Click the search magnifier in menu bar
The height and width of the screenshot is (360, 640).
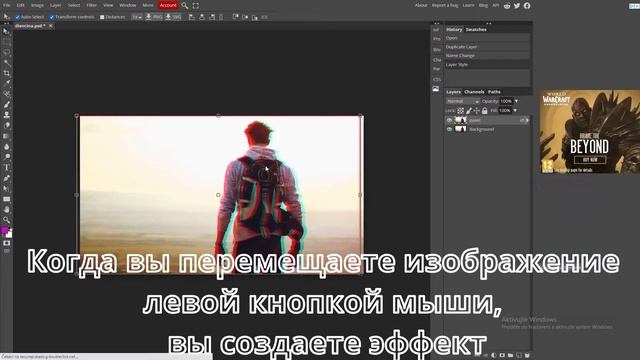(185, 5)
